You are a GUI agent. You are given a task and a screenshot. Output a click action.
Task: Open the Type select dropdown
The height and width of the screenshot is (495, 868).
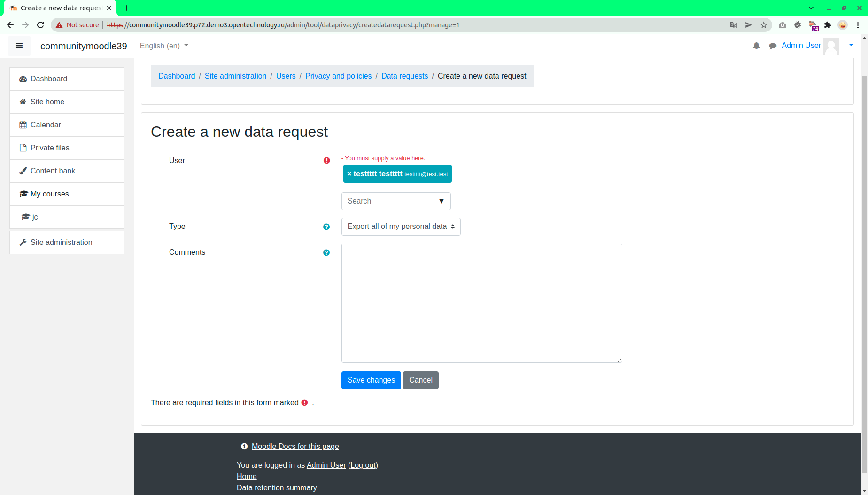pyautogui.click(x=401, y=227)
